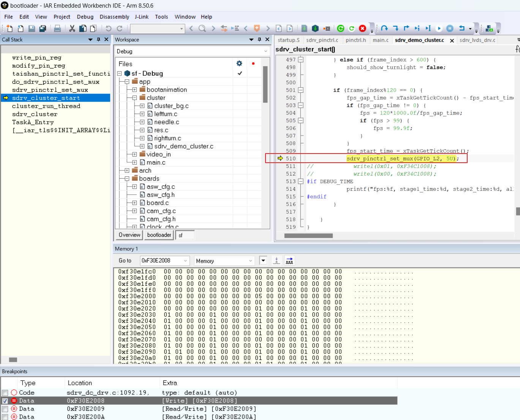The image size is (520, 420).
Task: Pause program execution
Action: [x=450, y=28]
